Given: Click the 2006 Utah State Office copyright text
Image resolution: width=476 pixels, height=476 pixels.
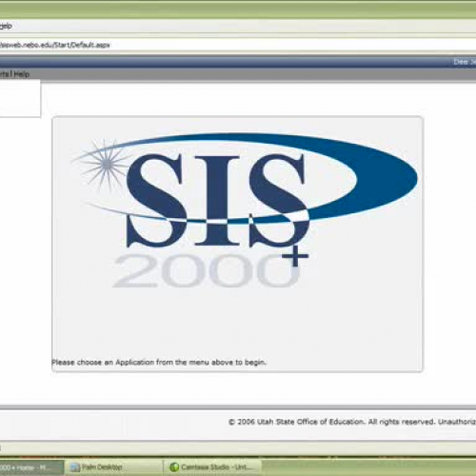Looking at the screenshot, I should click(352, 422).
